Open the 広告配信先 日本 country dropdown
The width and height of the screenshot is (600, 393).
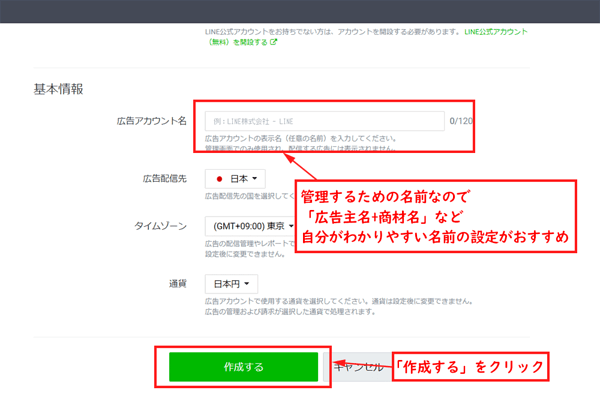point(235,179)
